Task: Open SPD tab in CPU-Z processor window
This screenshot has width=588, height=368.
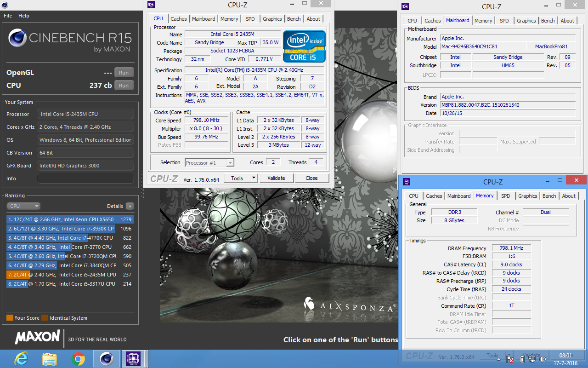Action: pos(250,19)
